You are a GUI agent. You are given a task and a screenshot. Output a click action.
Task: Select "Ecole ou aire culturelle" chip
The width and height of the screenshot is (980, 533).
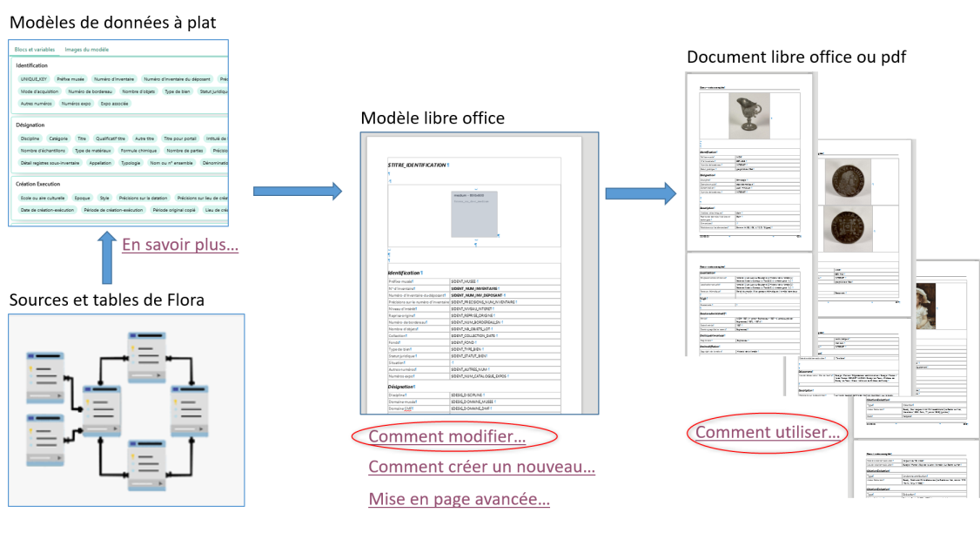[43, 198]
